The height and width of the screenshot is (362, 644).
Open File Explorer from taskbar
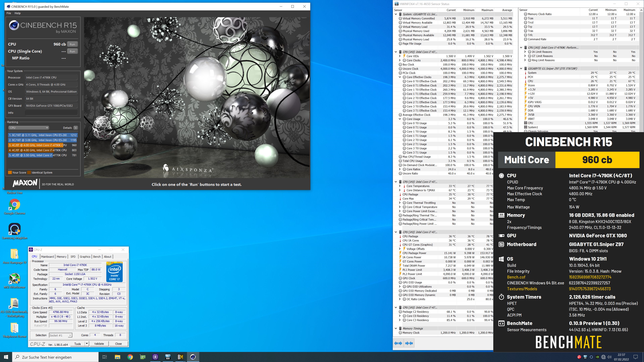[x=118, y=357]
